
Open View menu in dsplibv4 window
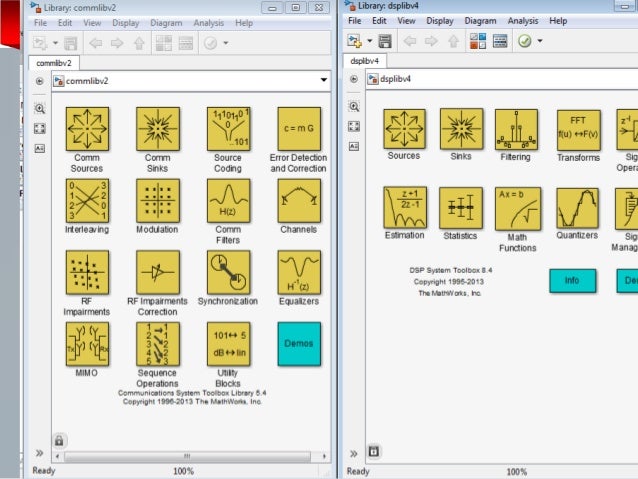click(406, 21)
